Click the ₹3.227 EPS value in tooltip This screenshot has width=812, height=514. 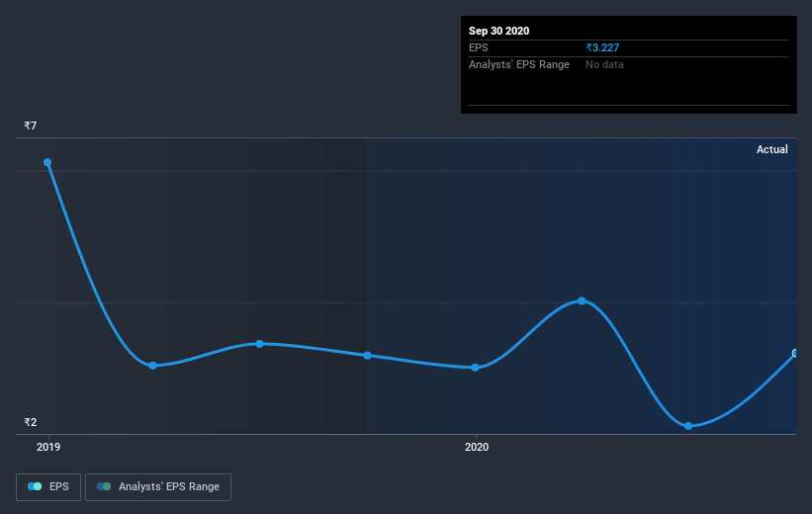602,47
